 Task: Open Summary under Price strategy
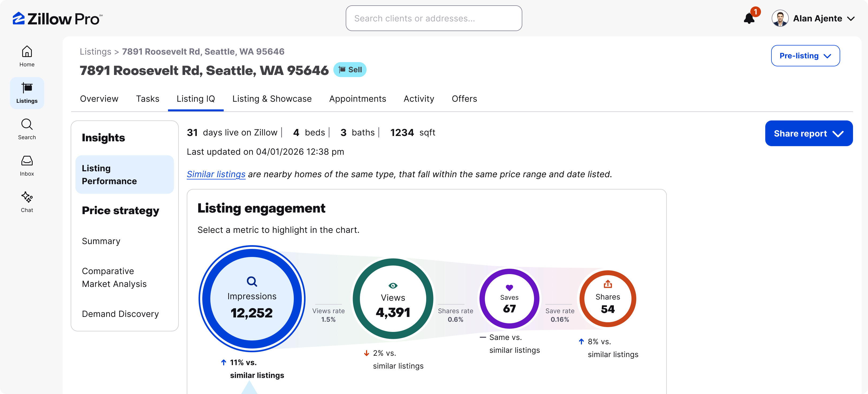[x=101, y=241]
